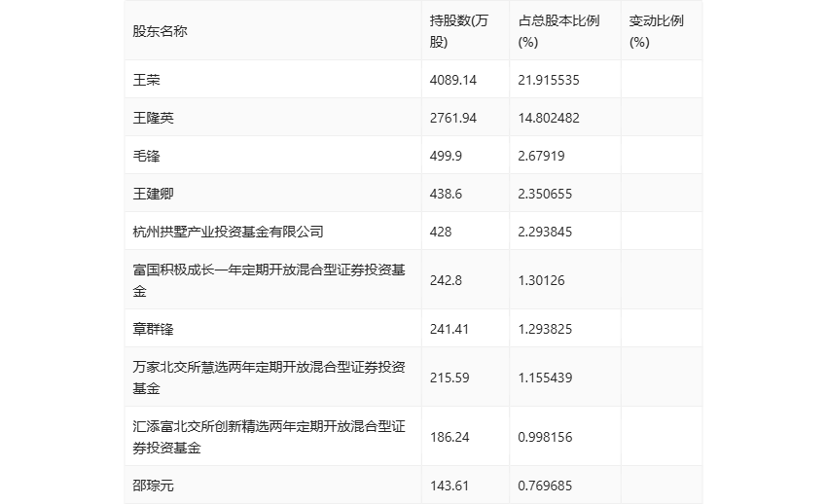Select shareholder name 王隆英
Image resolution: width=827 pixels, height=504 pixels.
point(153,118)
